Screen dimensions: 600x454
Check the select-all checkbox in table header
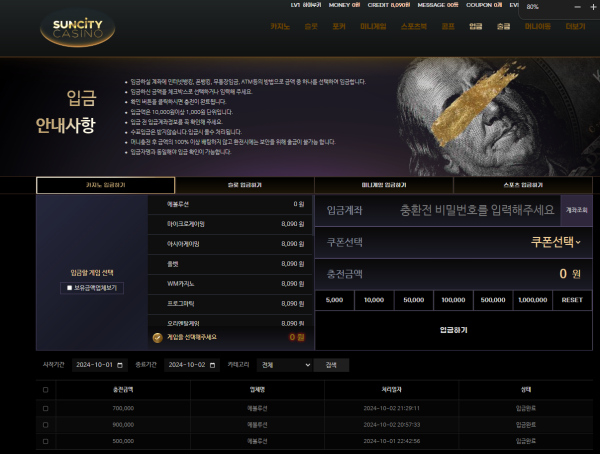click(45, 389)
